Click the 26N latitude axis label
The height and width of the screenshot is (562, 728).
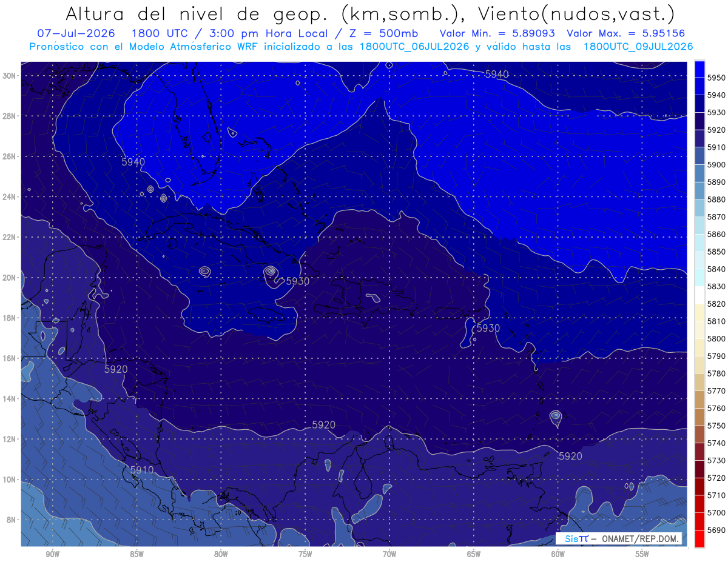pyautogui.click(x=8, y=156)
